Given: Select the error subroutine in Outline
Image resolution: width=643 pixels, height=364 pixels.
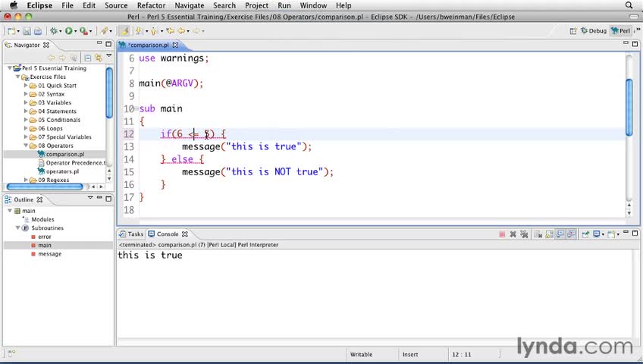Looking at the screenshot, I should coord(42,237).
